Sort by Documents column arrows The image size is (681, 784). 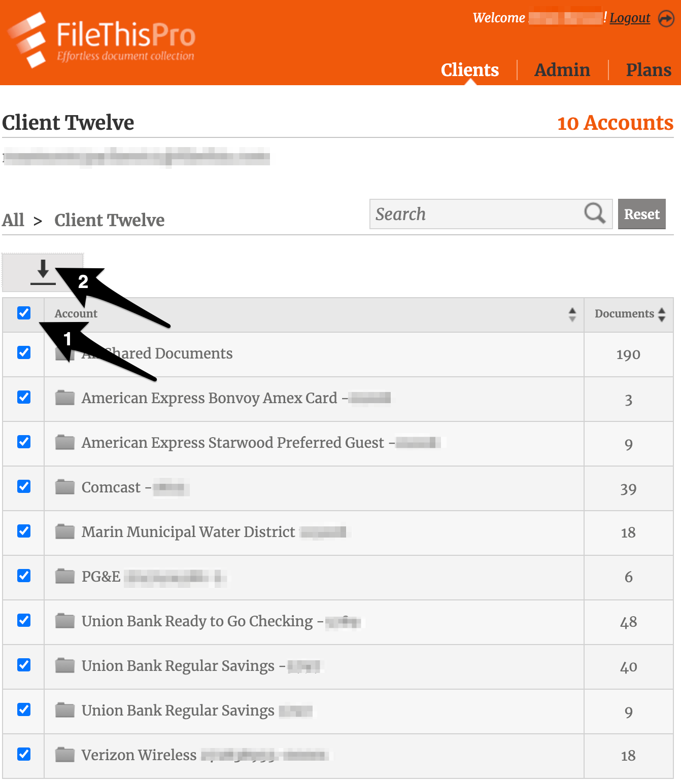pos(662,314)
